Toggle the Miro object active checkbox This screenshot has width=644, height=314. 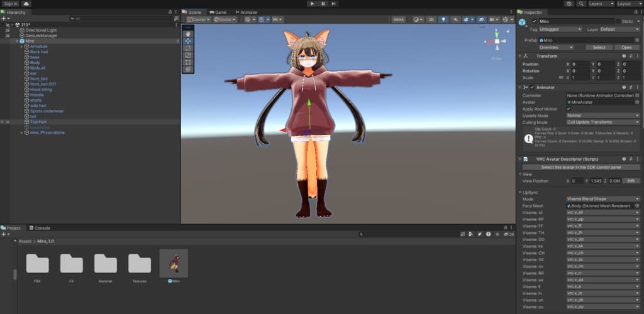pos(534,21)
